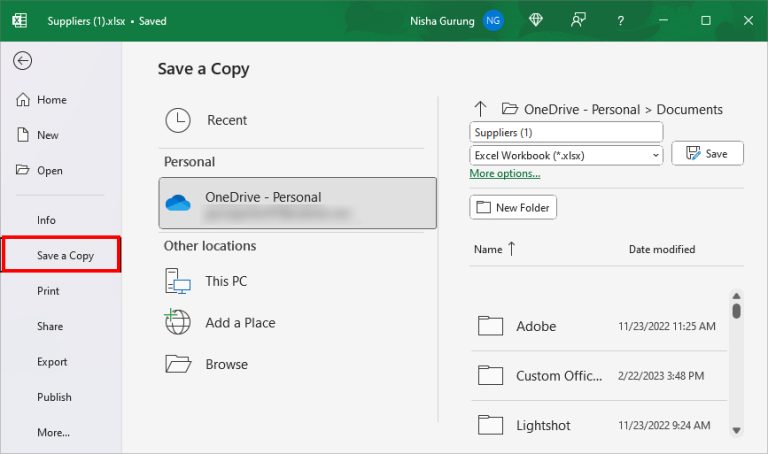
Task: Open the Publish page
Action: coord(54,397)
